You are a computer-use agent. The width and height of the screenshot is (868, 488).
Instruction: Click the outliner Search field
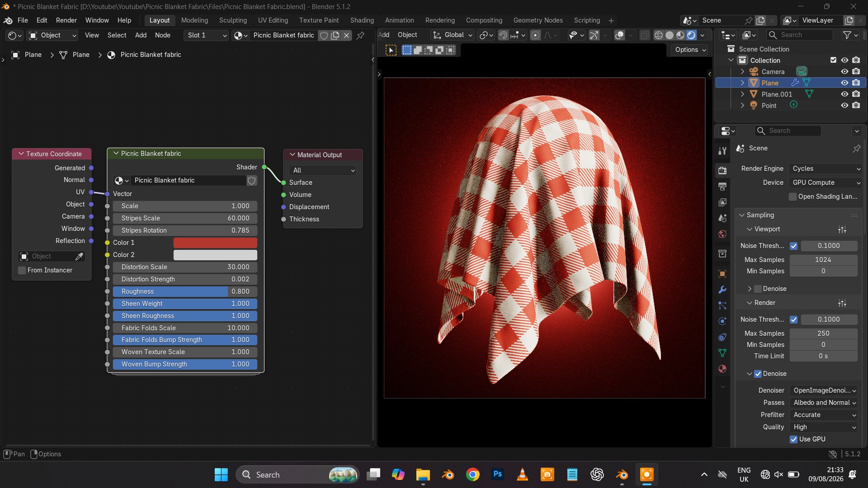coord(800,35)
